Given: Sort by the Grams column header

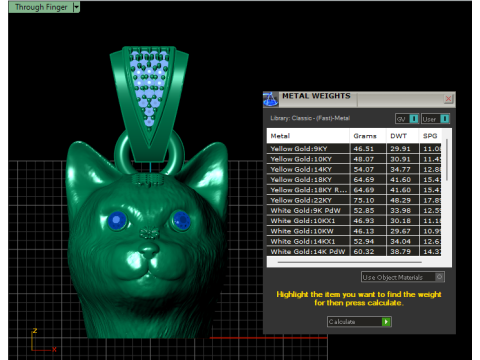Looking at the screenshot, I should pos(368,136).
